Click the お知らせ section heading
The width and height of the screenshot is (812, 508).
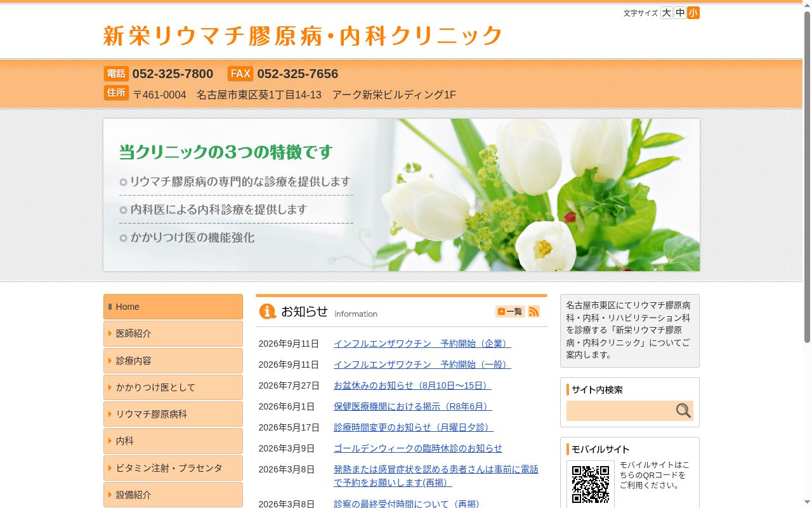304,311
